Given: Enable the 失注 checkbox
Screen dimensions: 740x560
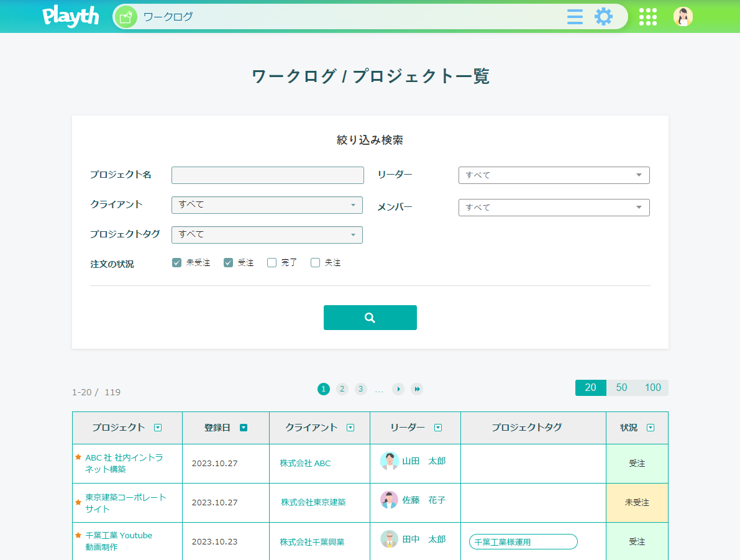Looking at the screenshot, I should pos(315,262).
